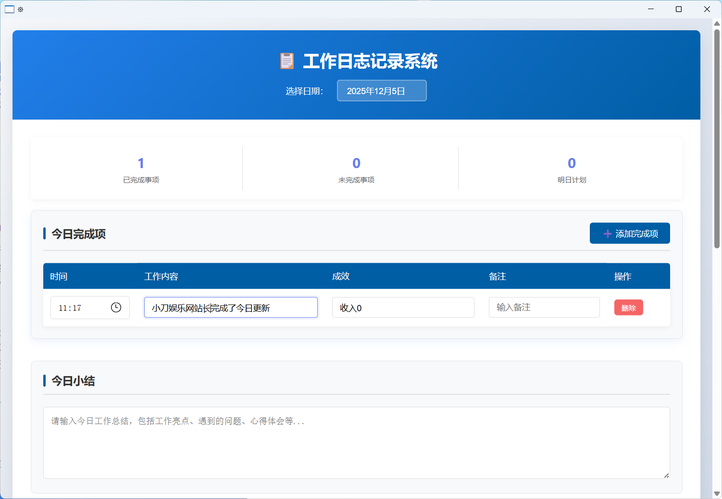
Task: Click the 成效 field showing 收入0
Action: click(x=402, y=308)
